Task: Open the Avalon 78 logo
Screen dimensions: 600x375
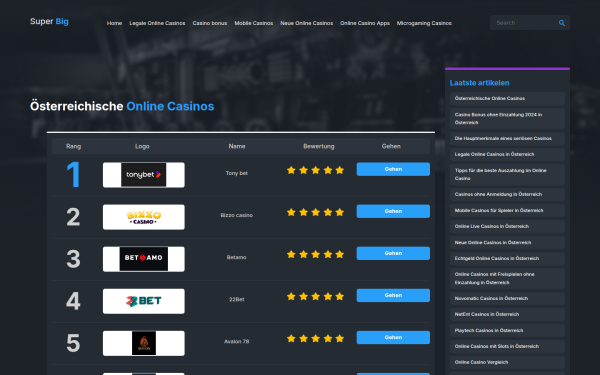Action: pyautogui.click(x=143, y=343)
